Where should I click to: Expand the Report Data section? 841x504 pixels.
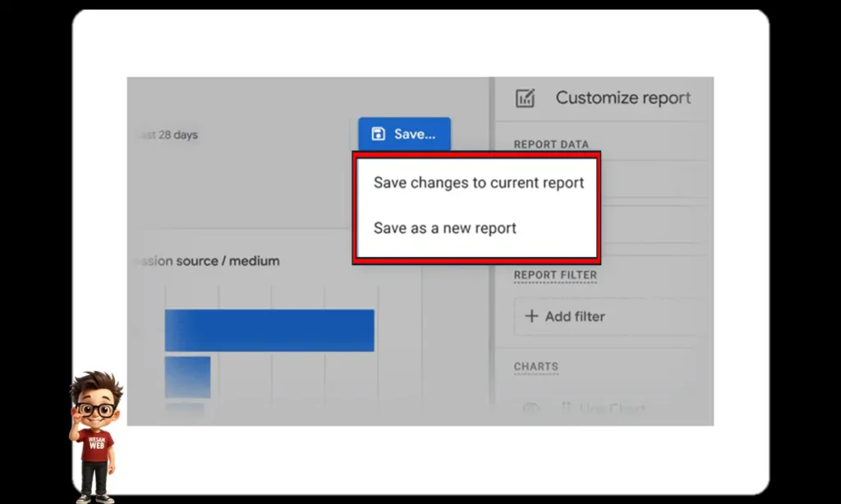[x=550, y=144]
